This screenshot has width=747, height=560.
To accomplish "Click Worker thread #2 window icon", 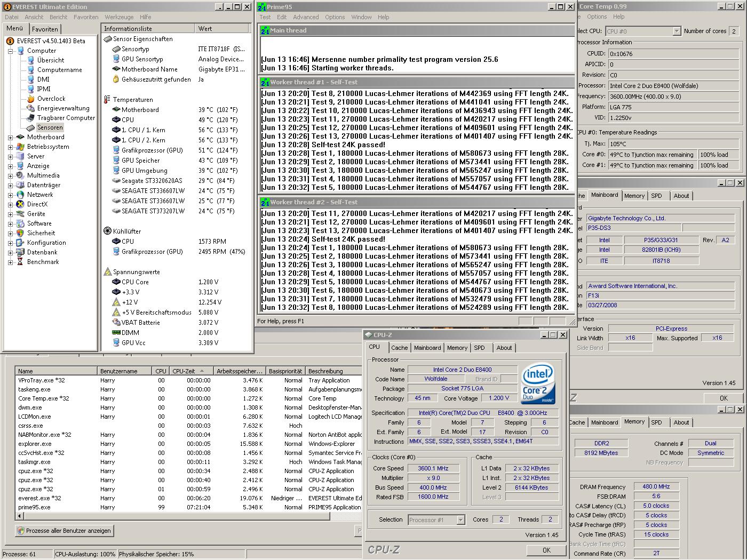I will pos(265,202).
